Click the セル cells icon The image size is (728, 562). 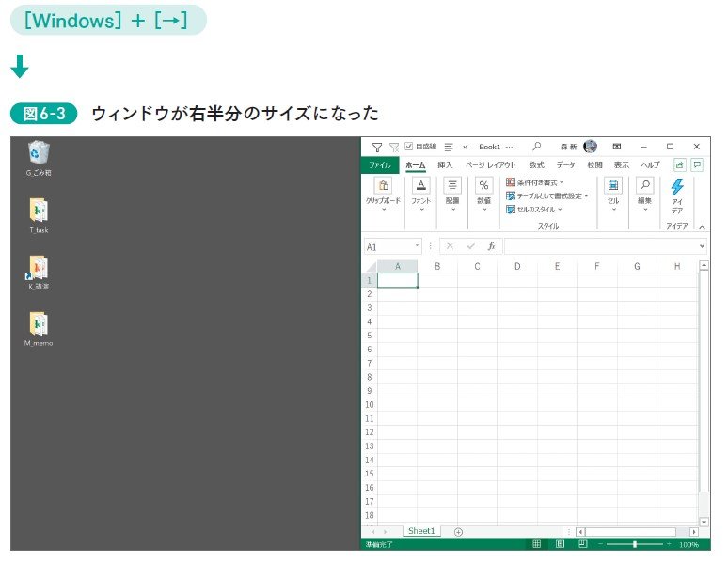tap(613, 186)
